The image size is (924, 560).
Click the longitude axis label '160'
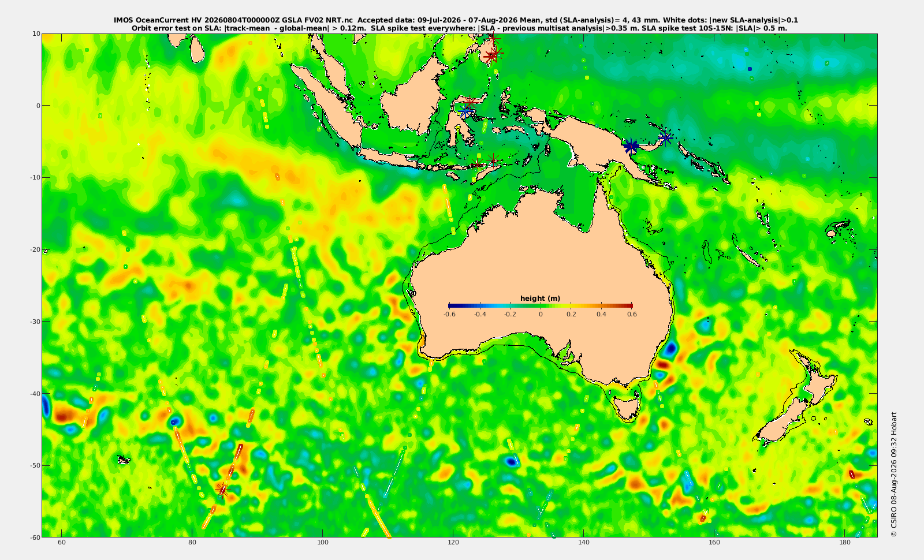(714, 543)
